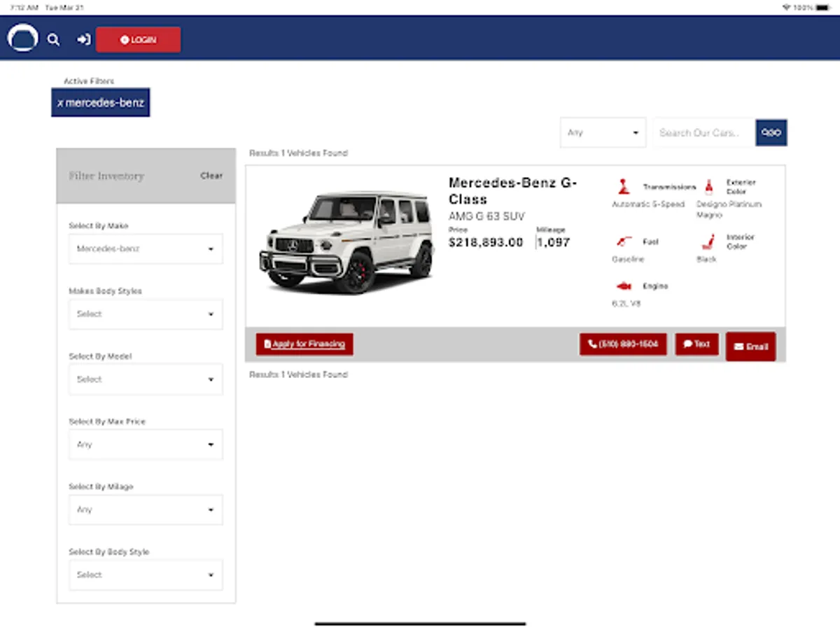Click the battery status indicator

[x=824, y=7]
